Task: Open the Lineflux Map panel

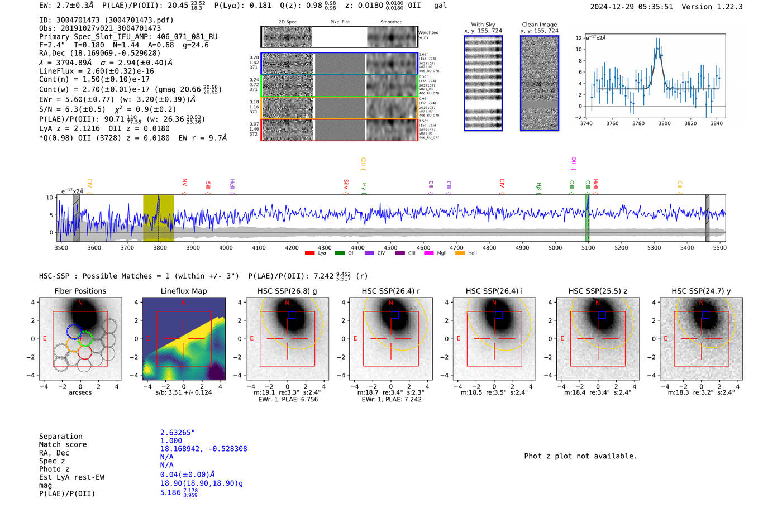Action: click(x=184, y=339)
